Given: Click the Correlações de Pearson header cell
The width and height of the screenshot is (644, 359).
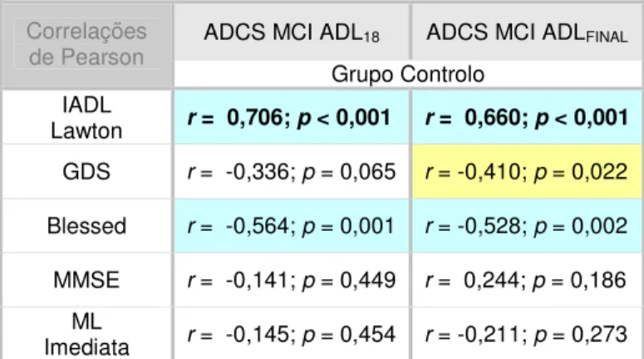Looking at the screenshot, I should pyautogui.click(x=86, y=45).
